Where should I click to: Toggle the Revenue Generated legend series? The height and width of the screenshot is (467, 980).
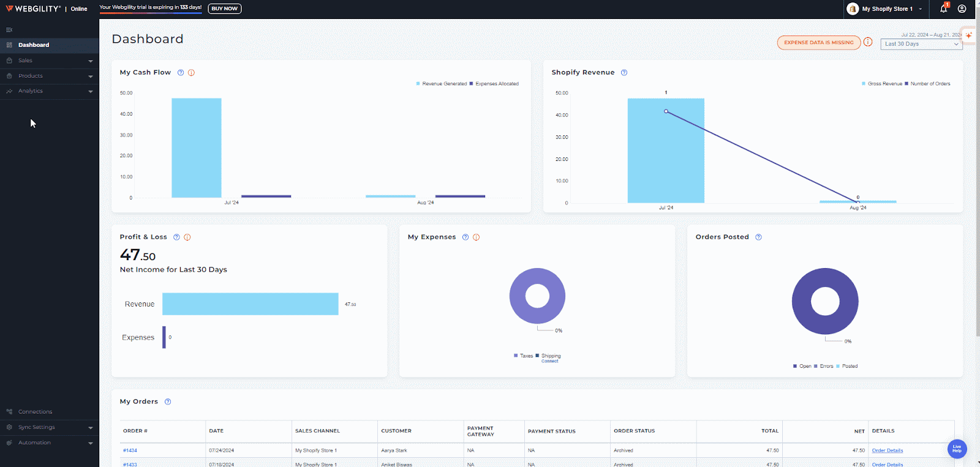coord(441,84)
